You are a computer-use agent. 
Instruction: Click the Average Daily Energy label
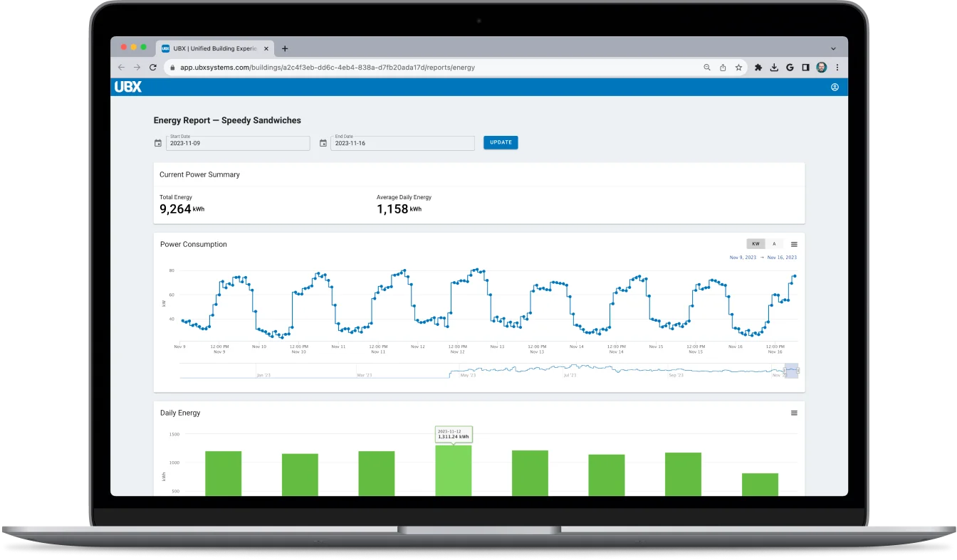click(404, 197)
